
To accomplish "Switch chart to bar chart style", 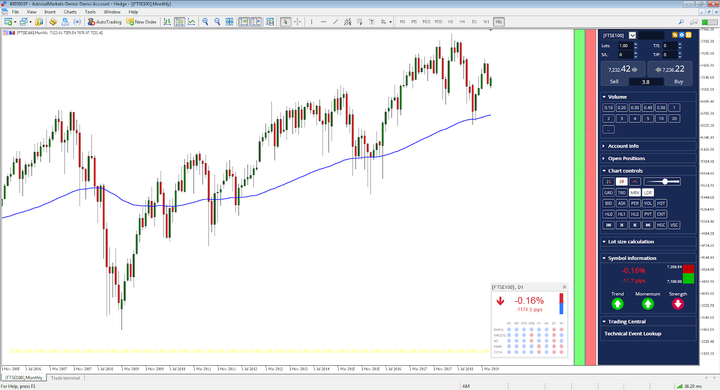I will click(167, 22).
